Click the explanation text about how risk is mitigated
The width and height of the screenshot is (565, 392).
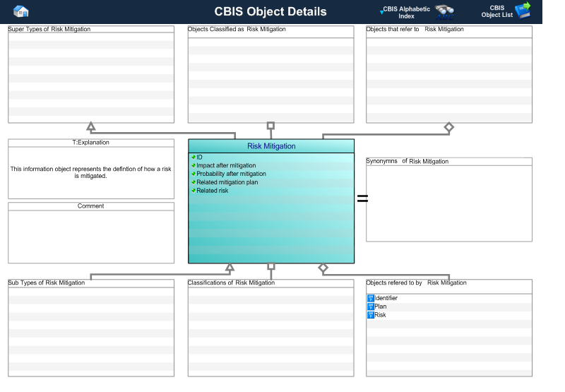[91, 172]
